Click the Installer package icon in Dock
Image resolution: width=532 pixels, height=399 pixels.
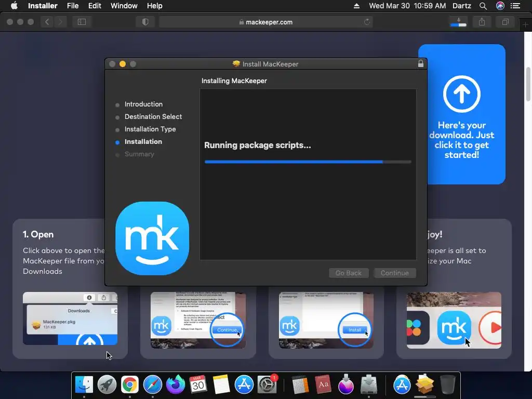425,385
